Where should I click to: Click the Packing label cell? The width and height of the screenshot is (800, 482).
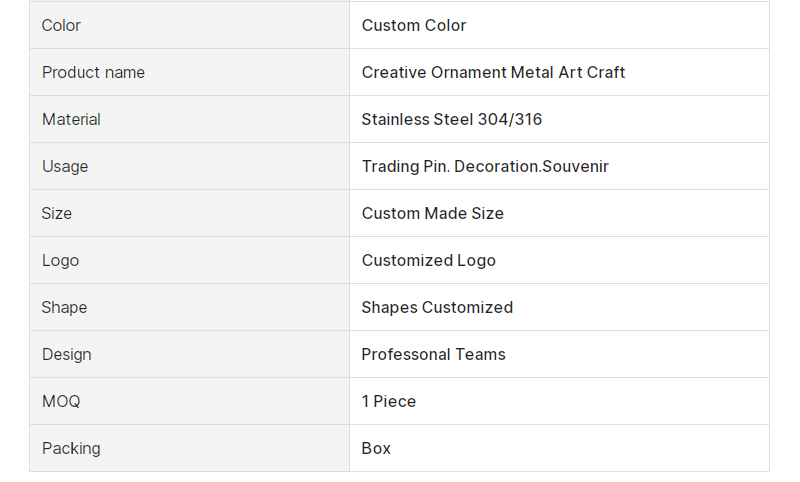point(189,448)
